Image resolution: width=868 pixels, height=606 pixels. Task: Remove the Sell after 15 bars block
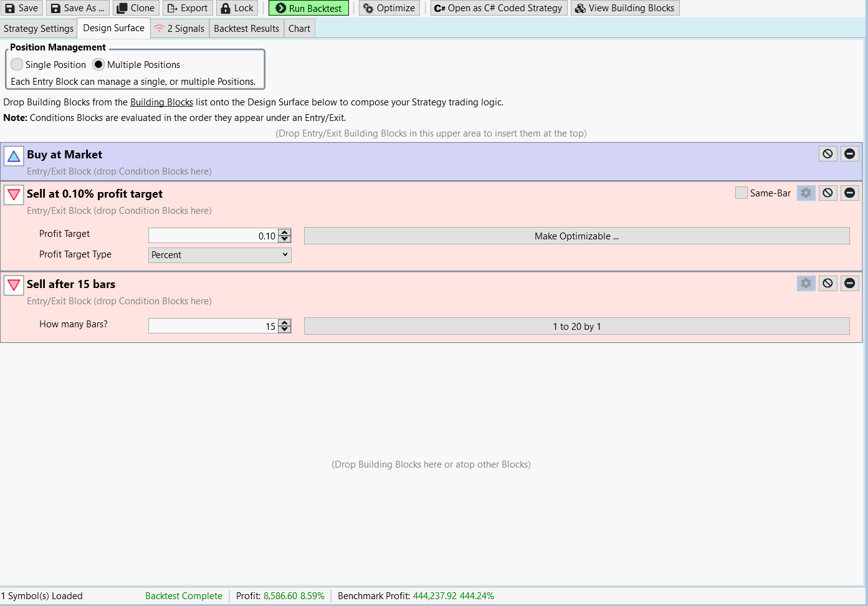pyautogui.click(x=849, y=284)
